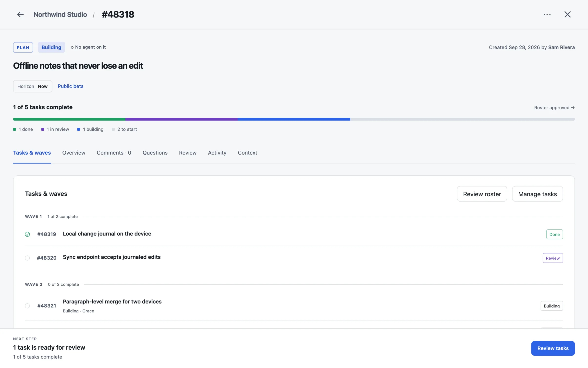Image resolution: width=588 pixels, height=368 pixels.
Task: Click the Review roster button
Action: pos(482,194)
